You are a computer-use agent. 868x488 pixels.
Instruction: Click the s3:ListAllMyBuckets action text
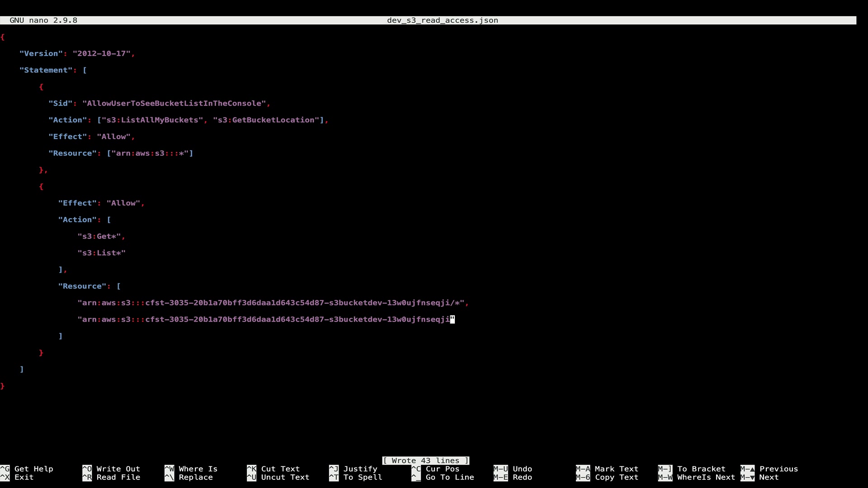pos(152,120)
